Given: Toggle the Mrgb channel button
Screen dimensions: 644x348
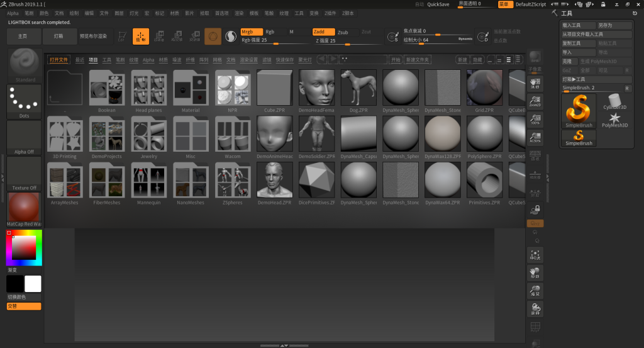Looking at the screenshot, I should click(252, 31).
